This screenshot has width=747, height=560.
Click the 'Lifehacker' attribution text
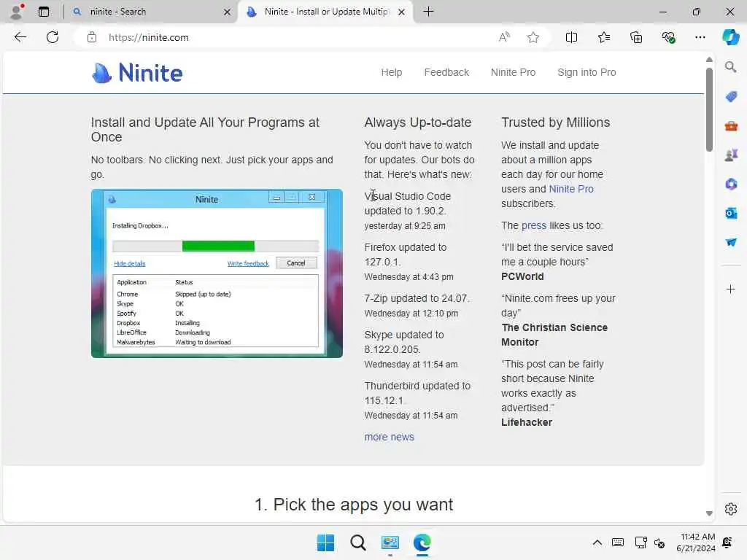(x=527, y=422)
